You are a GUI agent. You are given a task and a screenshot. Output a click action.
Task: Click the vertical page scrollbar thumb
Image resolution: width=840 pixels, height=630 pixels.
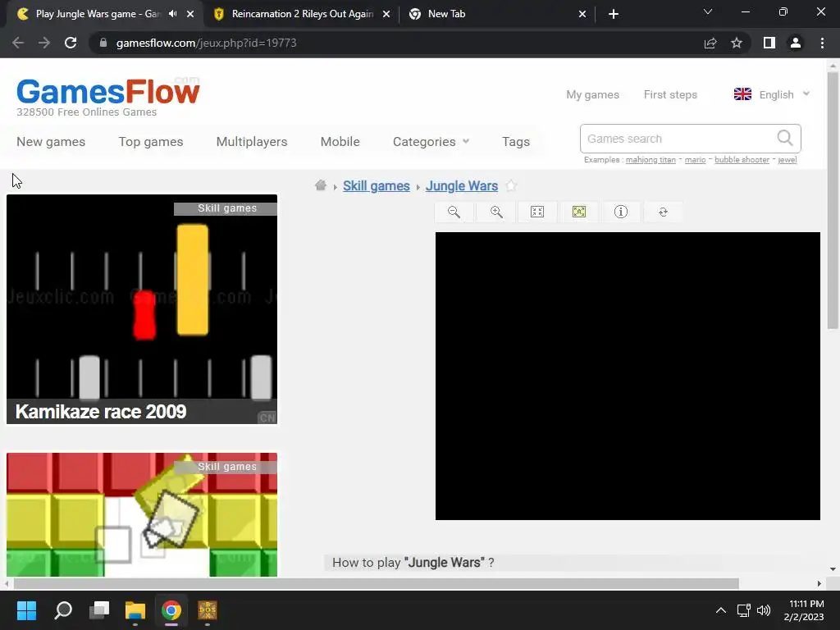coord(833,200)
